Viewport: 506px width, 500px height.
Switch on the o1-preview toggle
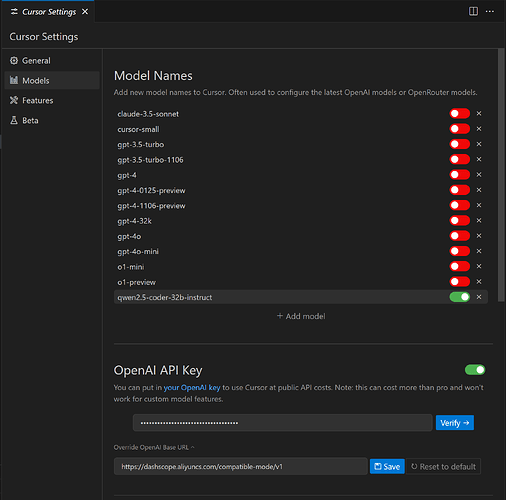coord(460,282)
